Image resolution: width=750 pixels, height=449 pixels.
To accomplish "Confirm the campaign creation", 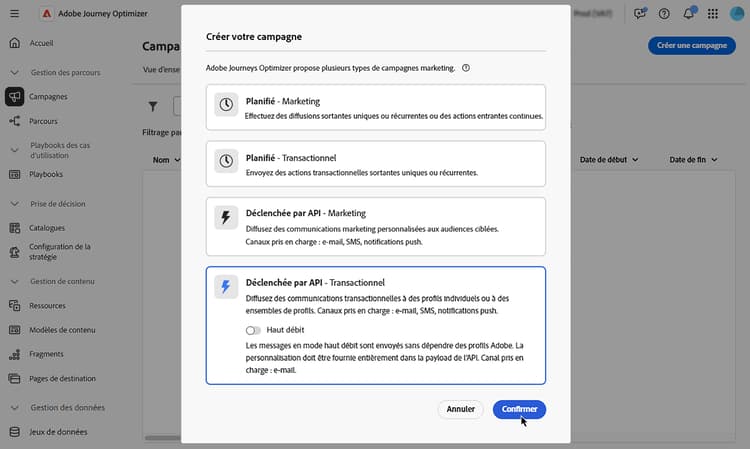I will point(519,409).
